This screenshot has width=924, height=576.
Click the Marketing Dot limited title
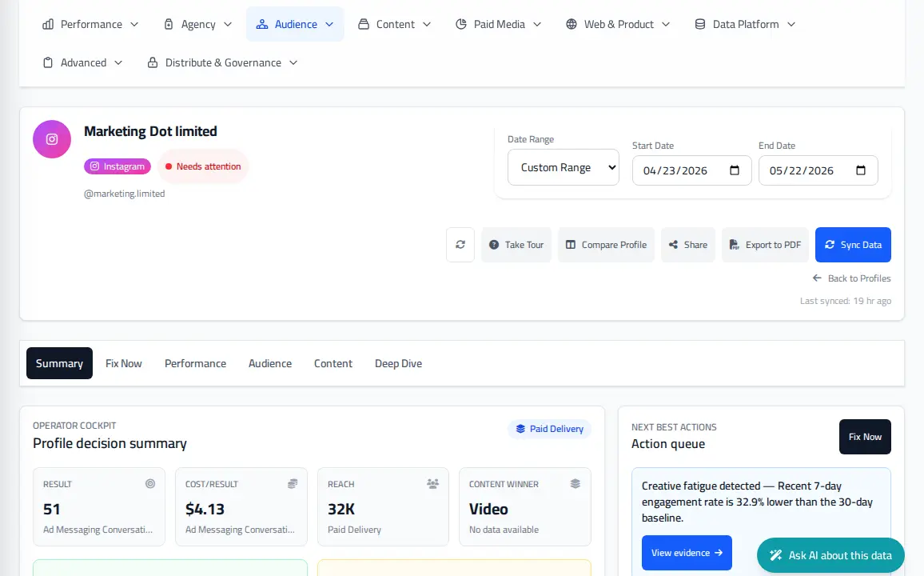click(x=150, y=131)
